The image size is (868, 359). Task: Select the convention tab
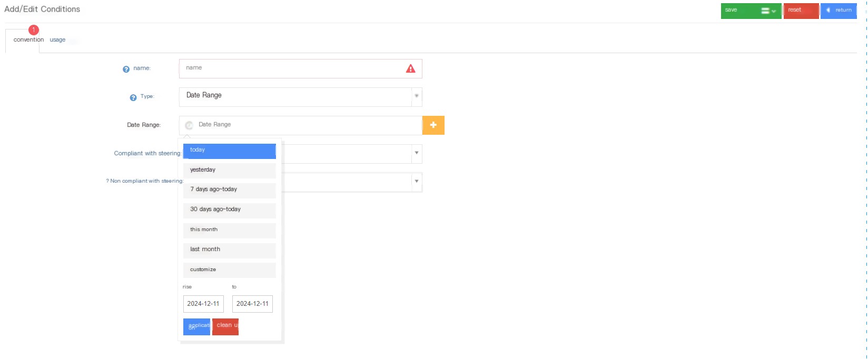tap(28, 40)
